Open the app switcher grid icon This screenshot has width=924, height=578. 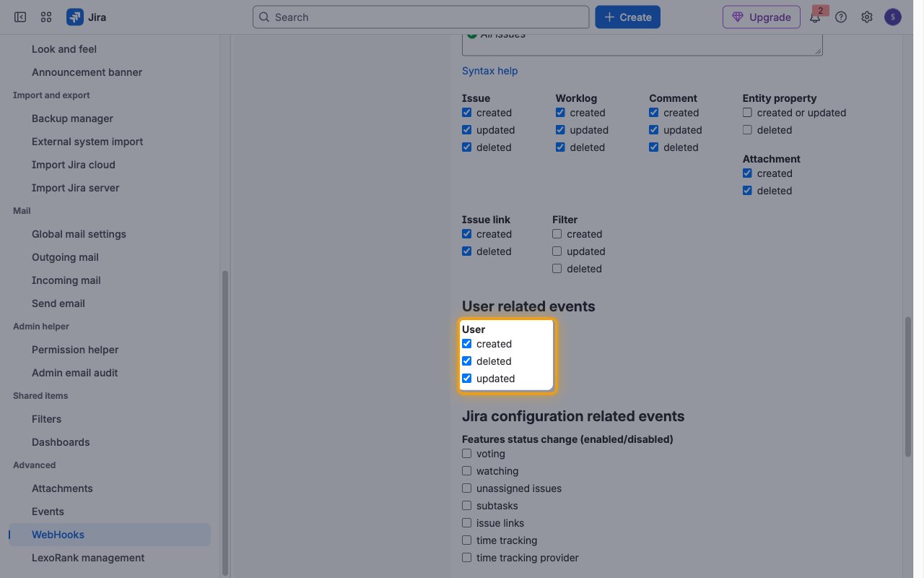(x=46, y=17)
